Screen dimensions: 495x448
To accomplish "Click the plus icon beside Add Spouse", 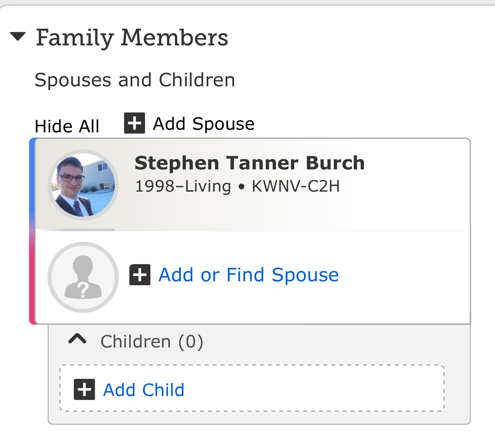I will pos(134,123).
